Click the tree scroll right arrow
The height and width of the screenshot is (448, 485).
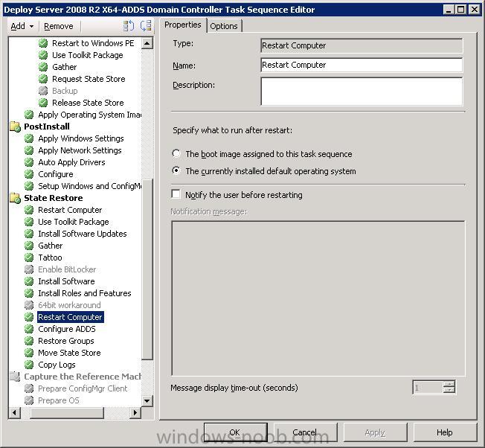(135, 412)
